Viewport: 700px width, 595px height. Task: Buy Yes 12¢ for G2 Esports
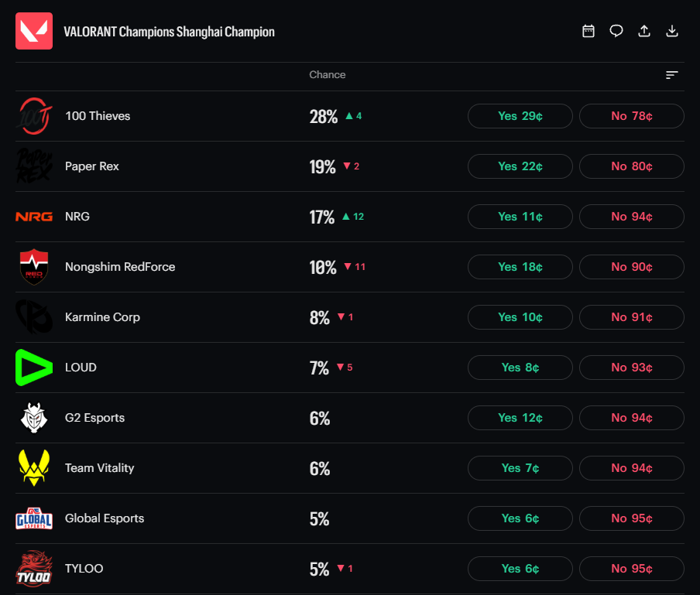click(520, 418)
